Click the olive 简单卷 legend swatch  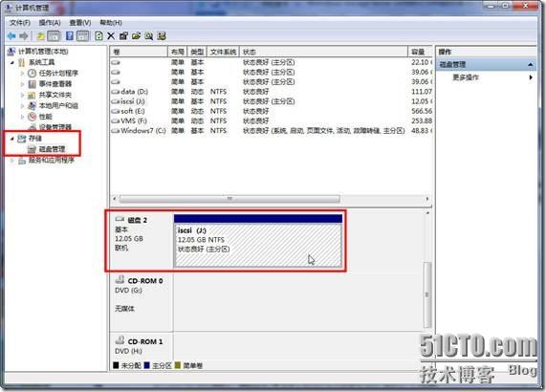click(178, 365)
